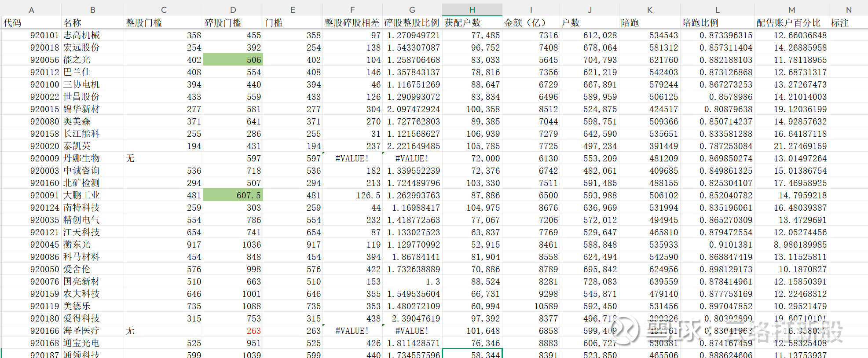Click the 世昌股份 name cell
Viewport: 868px width, 358px height.
click(x=92, y=97)
